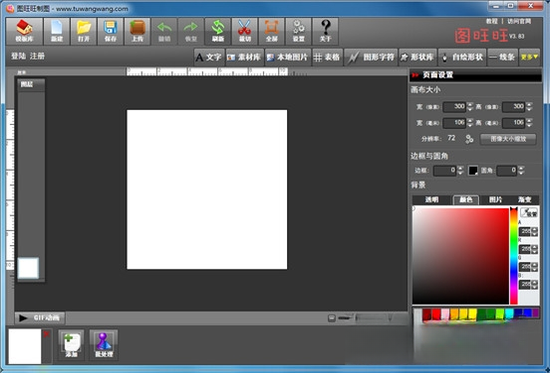Click the eyedropper color picker button

529,212
